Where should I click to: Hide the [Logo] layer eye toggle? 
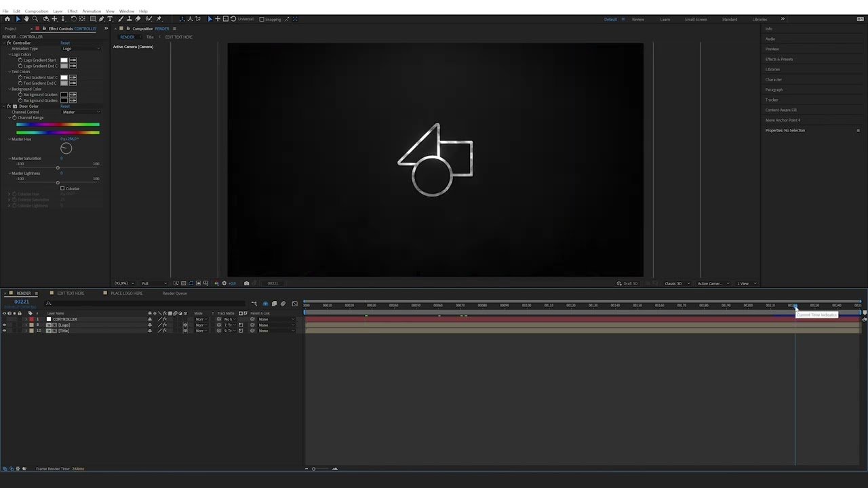pos(4,325)
